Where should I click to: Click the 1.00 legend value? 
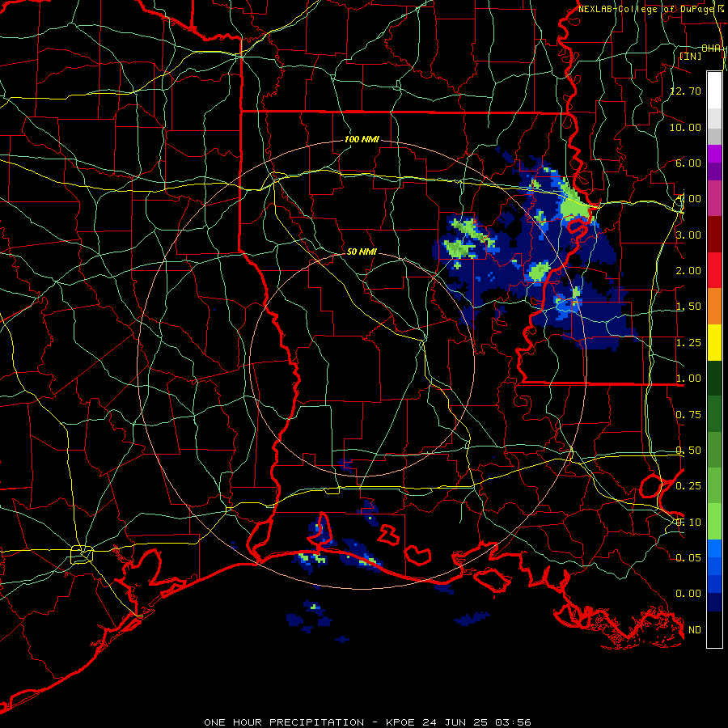[x=688, y=379]
